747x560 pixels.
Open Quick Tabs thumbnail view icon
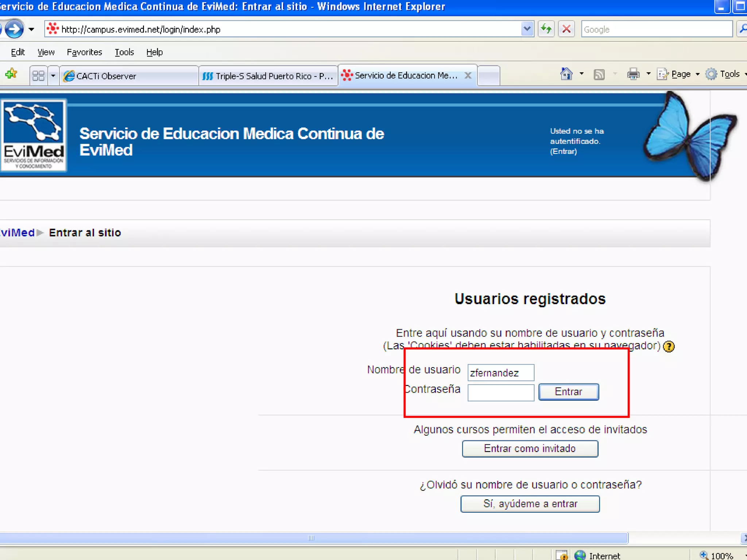pyautogui.click(x=38, y=76)
